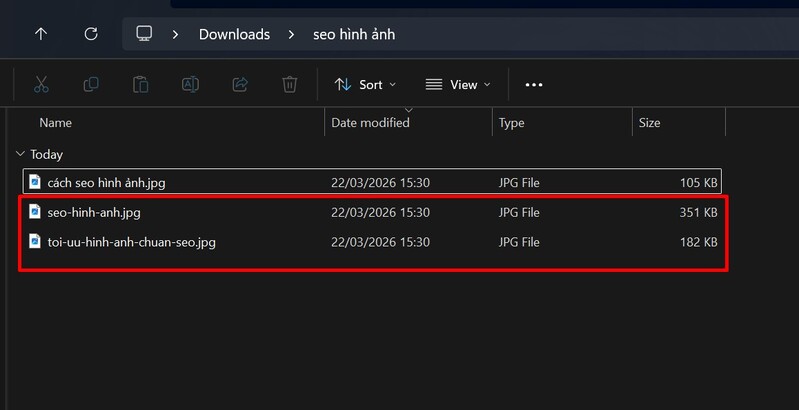Screen dimensions: 799x410
Task: Sort by Date modified column header
Action: pos(370,123)
